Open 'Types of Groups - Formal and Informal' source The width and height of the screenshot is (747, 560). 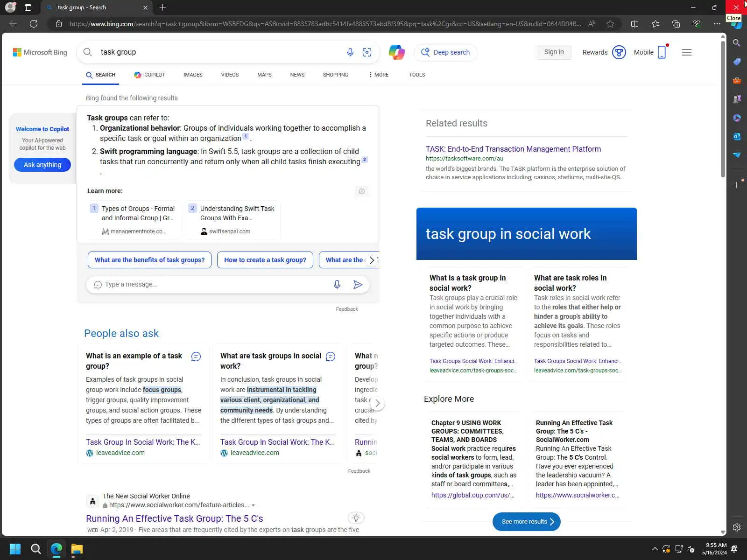point(134,219)
